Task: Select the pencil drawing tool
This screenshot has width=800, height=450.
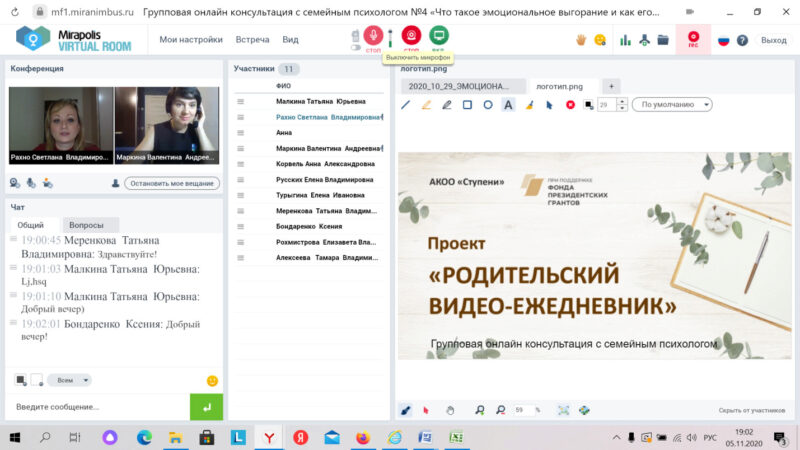Action: (x=446, y=105)
